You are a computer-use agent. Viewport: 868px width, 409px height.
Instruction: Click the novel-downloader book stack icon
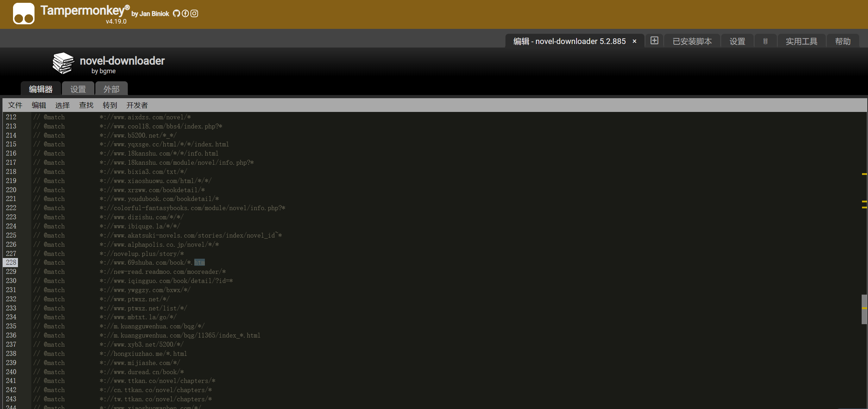point(63,63)
